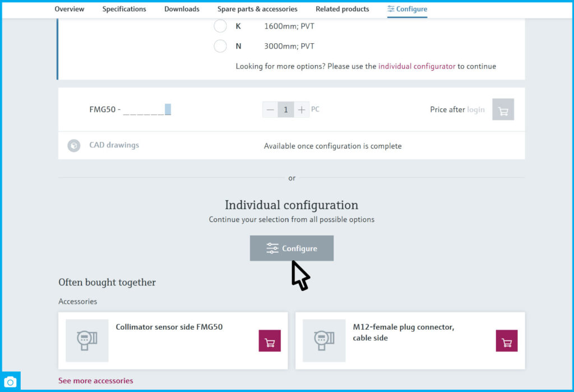574x392 pixels.
Task: Add M12-female plug connector to cart
Action: coord(506,341)
